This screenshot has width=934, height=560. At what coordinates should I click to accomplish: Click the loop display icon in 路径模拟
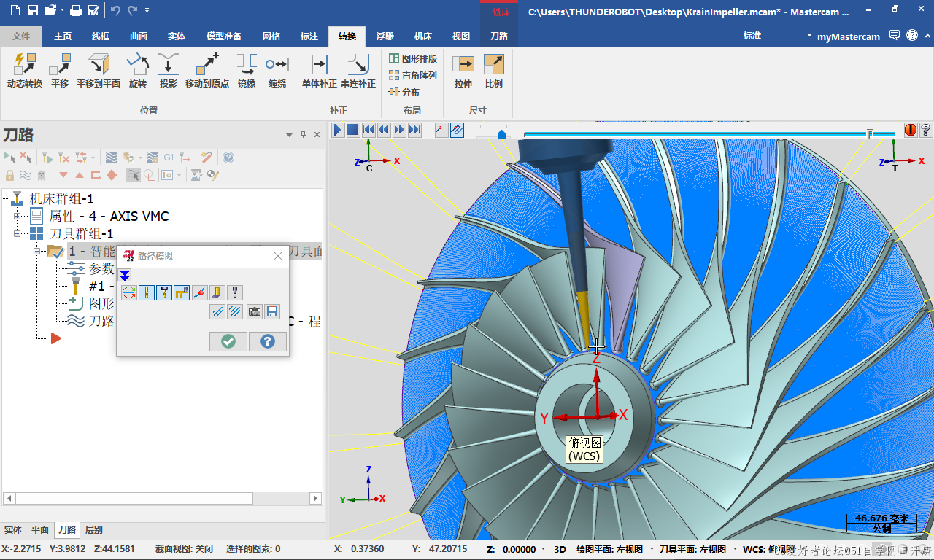129,292
